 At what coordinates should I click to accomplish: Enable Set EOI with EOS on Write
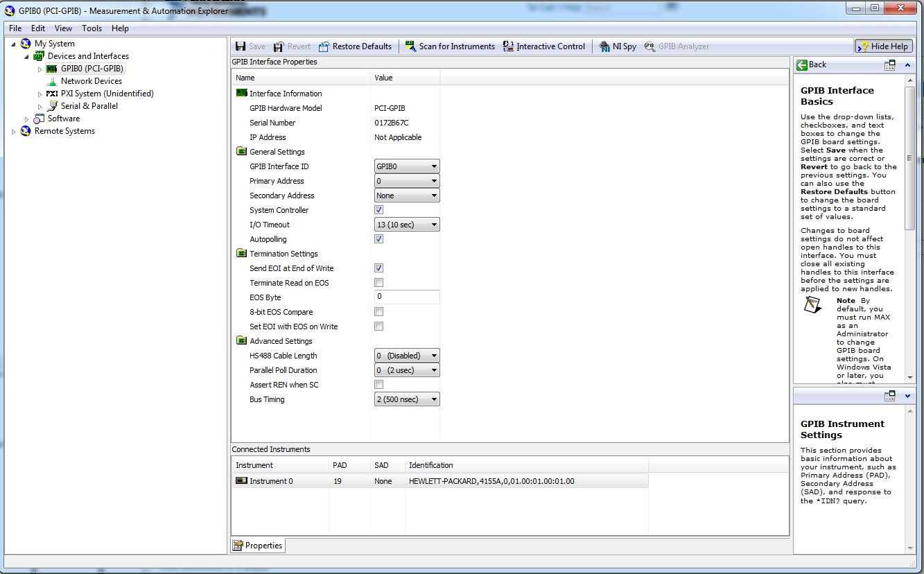378,326
